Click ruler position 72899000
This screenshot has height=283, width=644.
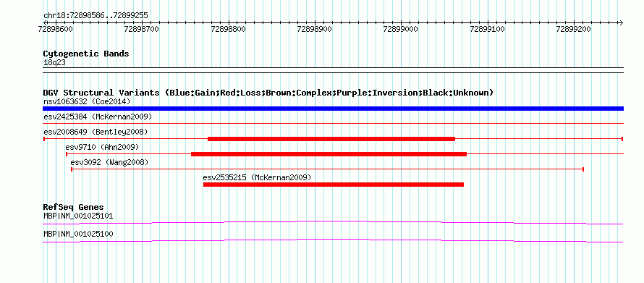[x=402, y=29]
